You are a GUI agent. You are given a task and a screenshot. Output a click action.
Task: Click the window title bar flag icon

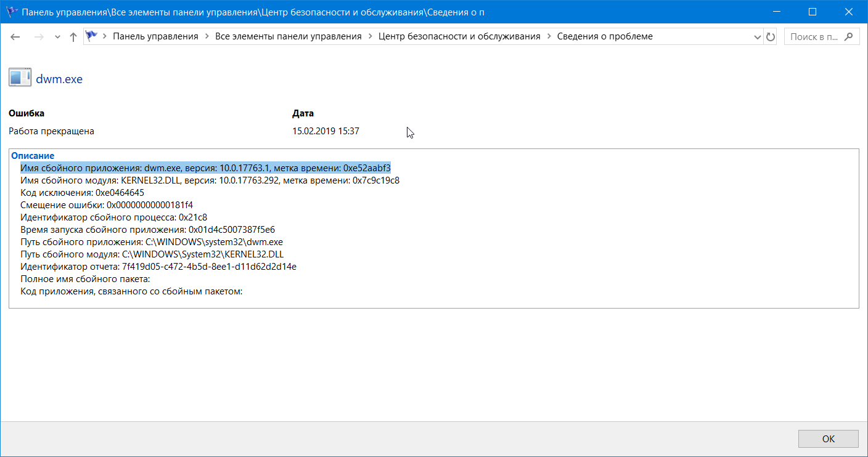[12, 12]
